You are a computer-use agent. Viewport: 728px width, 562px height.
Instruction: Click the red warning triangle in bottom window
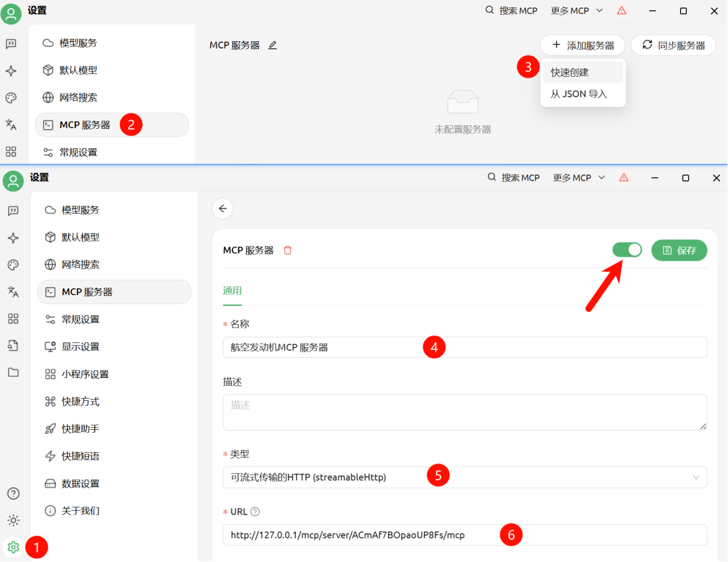click(624, 177)
